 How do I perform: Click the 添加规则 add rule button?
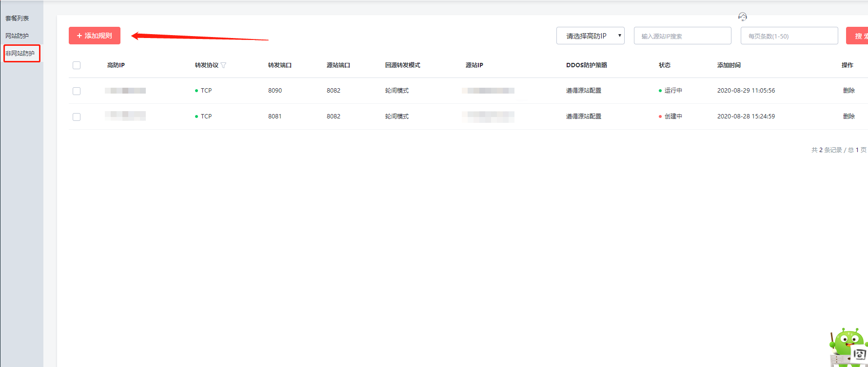(x=95, y=36)
